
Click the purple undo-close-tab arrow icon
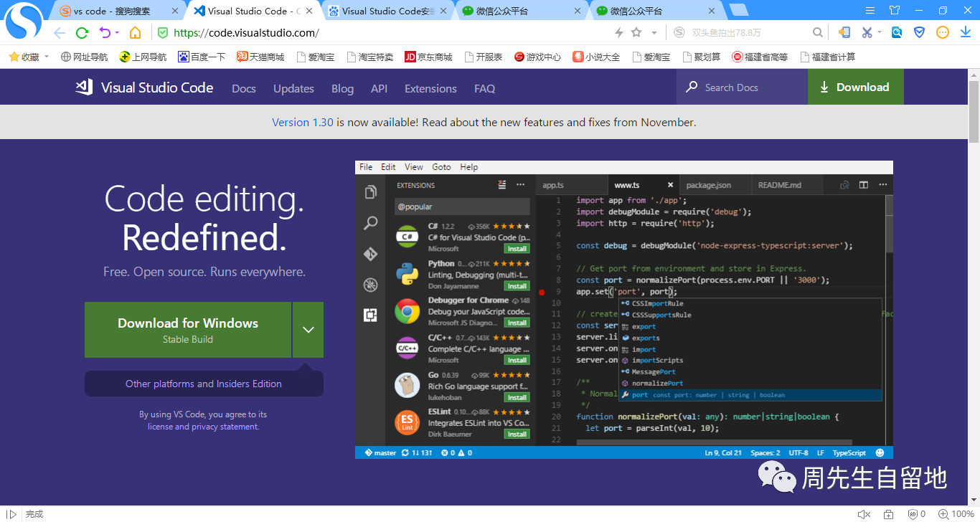[105, 33]
